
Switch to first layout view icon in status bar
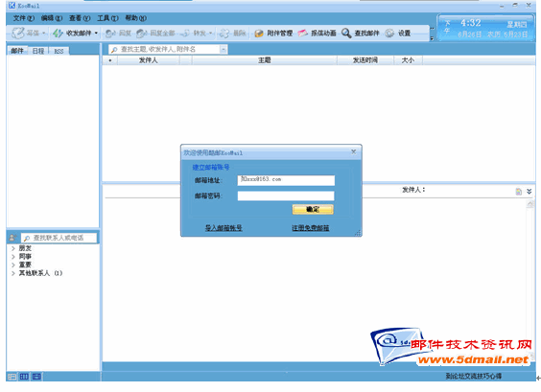coord(12,377)
